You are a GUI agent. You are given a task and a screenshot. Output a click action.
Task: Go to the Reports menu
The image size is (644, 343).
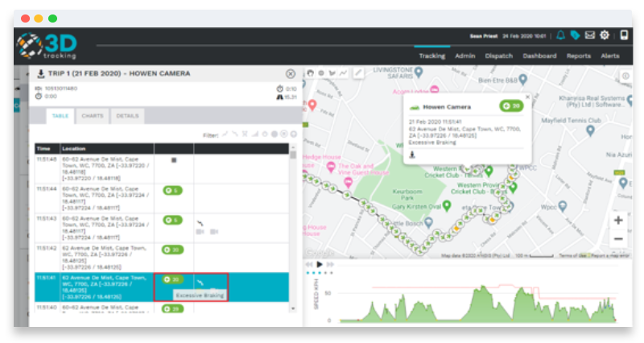[x=578, y=56]
